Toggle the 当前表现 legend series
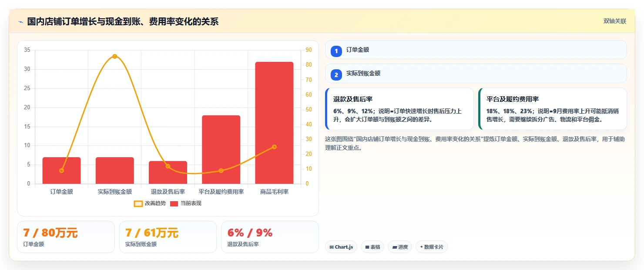 pos(186,203)
